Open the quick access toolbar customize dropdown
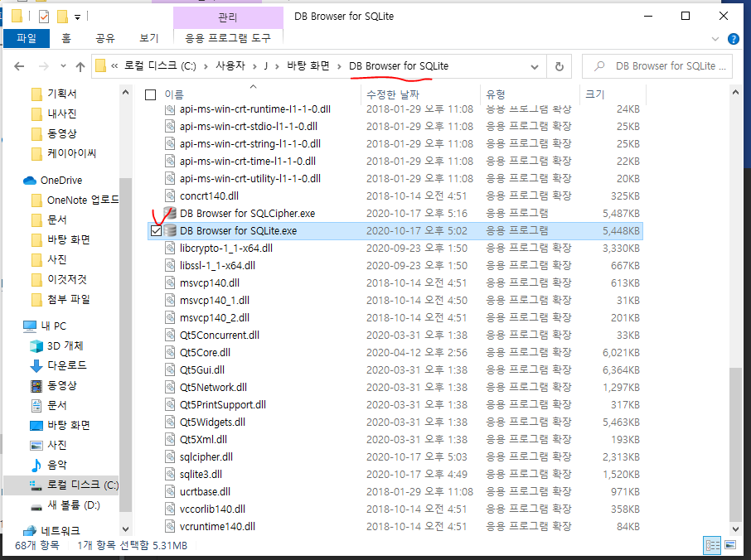Screen dimensions: 751x560 (77, 17)
